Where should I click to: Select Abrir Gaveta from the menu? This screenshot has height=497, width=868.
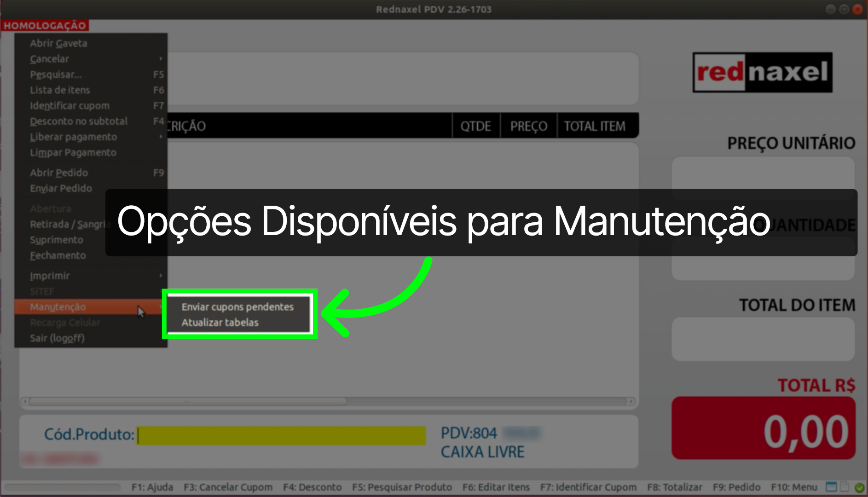(58, 43)
